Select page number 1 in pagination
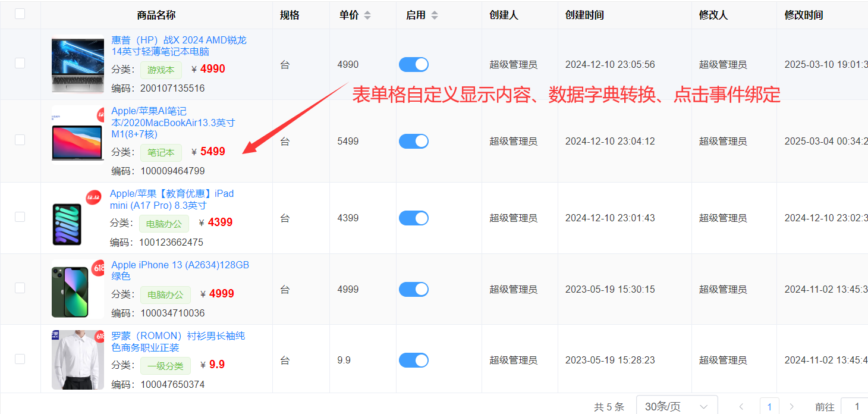This screenshot has width=868, height=414. tap(769, 407)
